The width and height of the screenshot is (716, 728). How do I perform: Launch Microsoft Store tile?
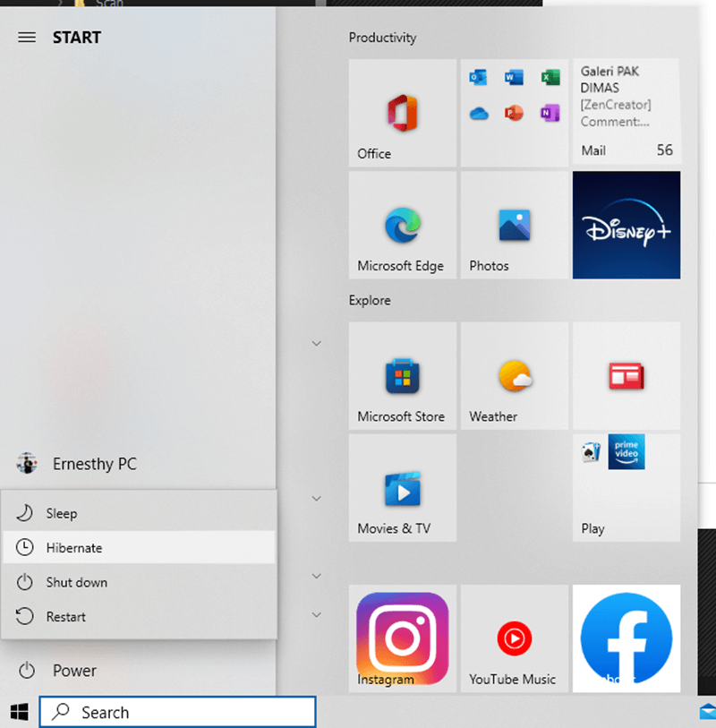click(402, 375)
